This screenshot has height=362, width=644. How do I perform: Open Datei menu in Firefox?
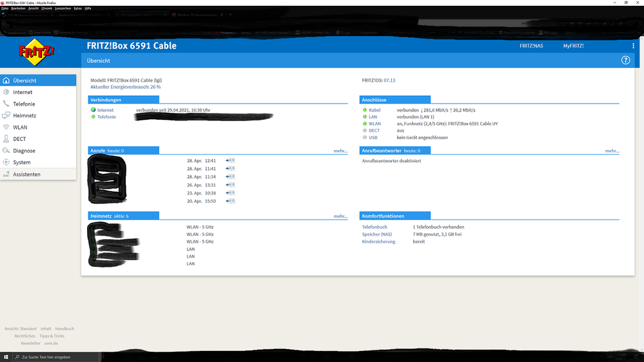point(5,8)
